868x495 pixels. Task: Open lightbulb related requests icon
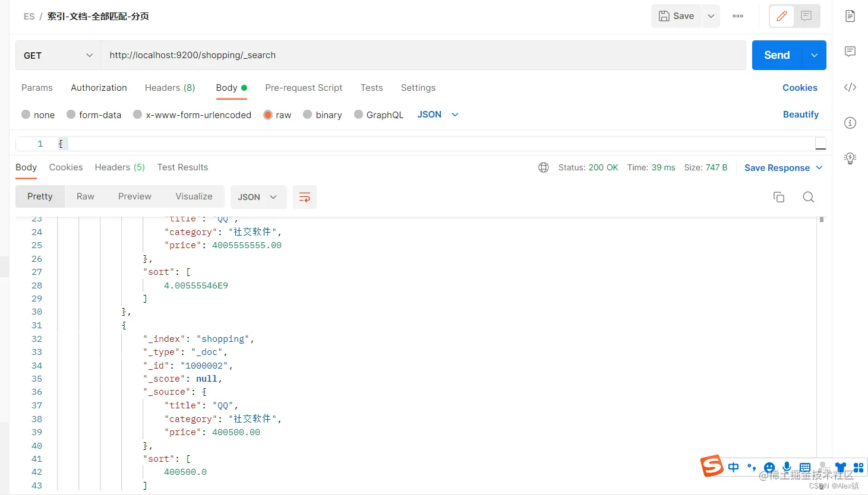point(850,158)
